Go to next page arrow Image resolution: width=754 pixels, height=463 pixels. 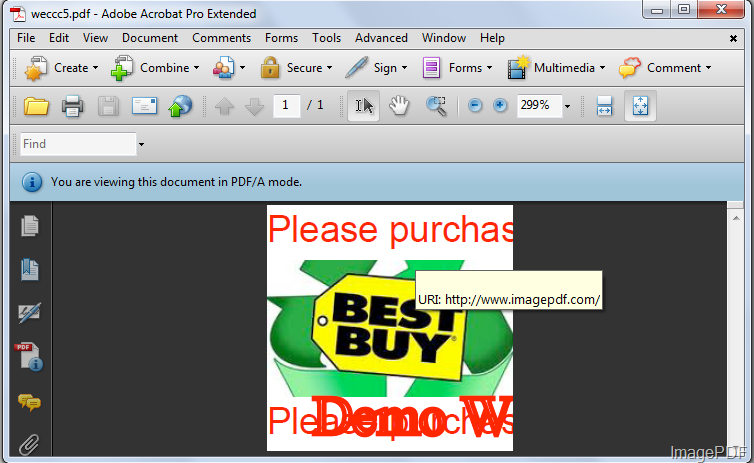pyautogui.click(x=254, y=106)
